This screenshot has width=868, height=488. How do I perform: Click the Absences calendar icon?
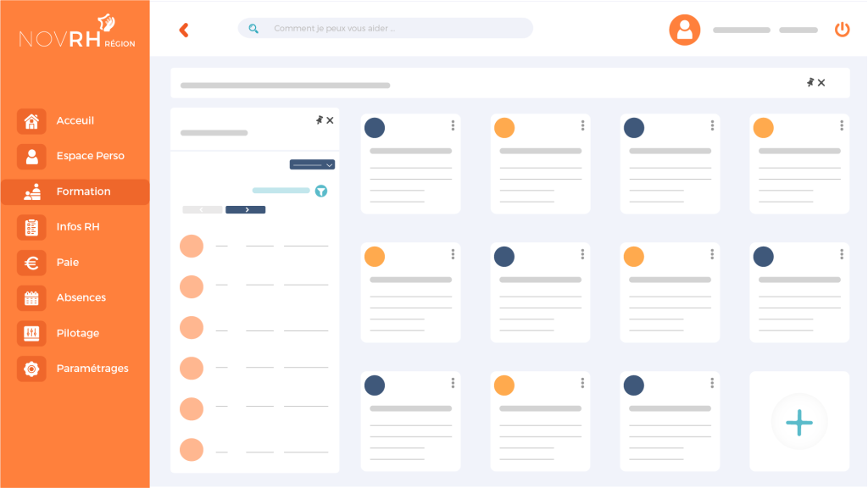tap(31, 298)
